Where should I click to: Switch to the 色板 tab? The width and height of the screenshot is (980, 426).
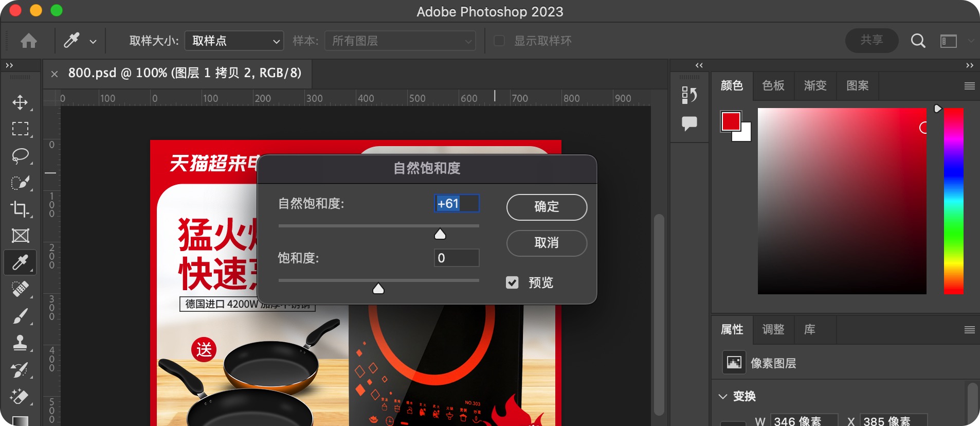click(x=773, y=85)
